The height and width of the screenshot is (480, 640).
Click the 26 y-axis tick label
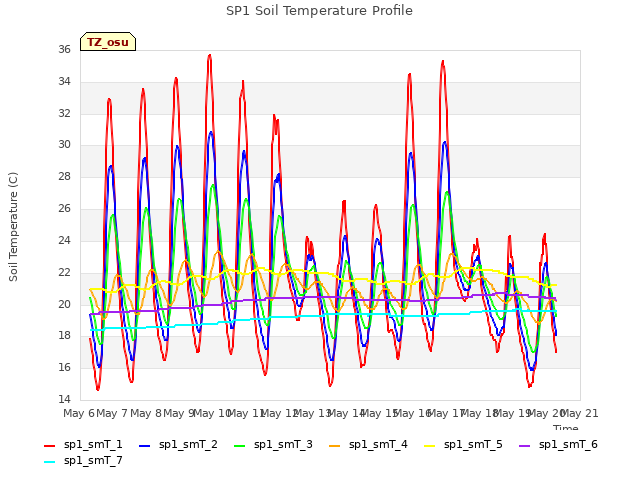[64, 209]
